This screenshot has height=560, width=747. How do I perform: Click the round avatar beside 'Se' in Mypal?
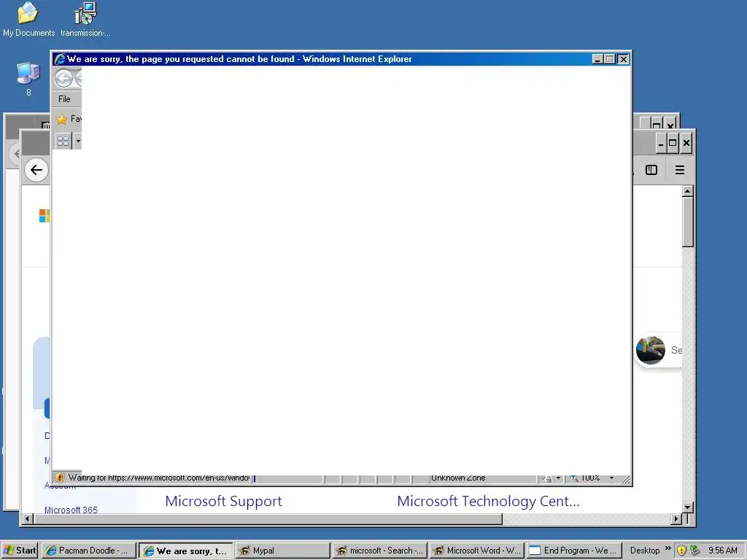click(x=650, y=350)
